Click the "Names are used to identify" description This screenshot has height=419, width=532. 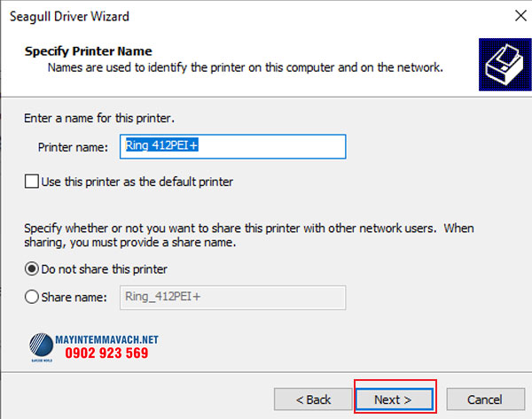point(245,66)
